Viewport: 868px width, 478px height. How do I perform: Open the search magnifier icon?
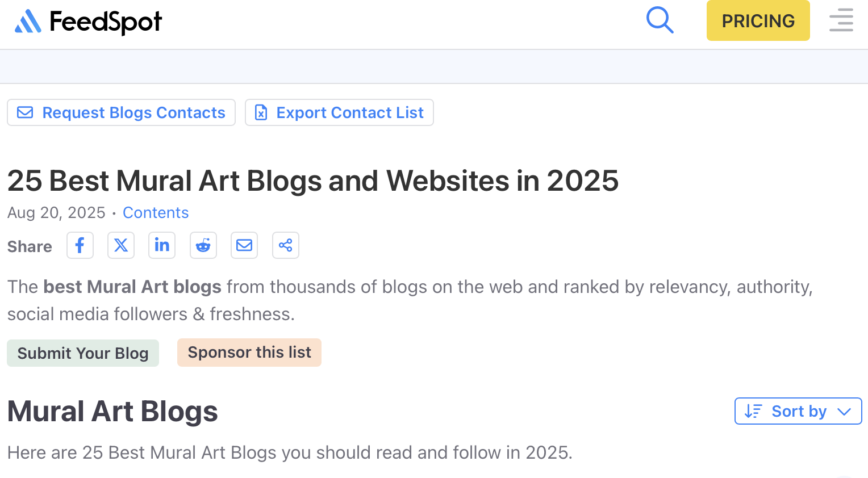pos(660,20)
